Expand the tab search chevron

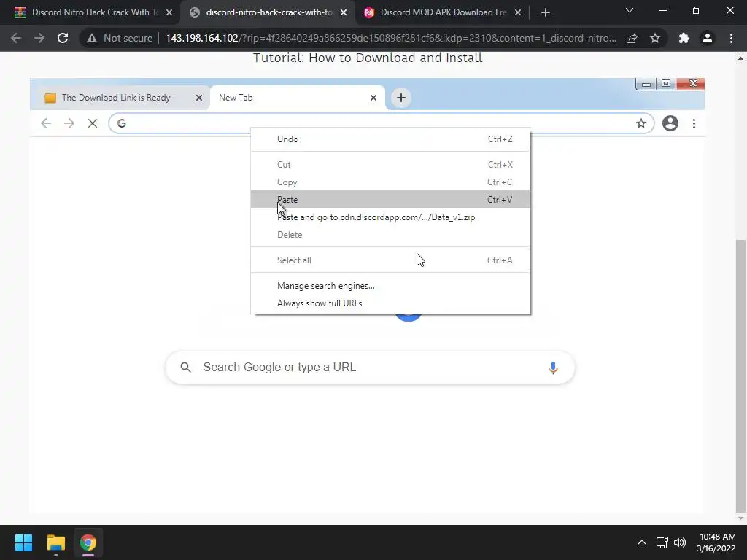pos(630,10)
